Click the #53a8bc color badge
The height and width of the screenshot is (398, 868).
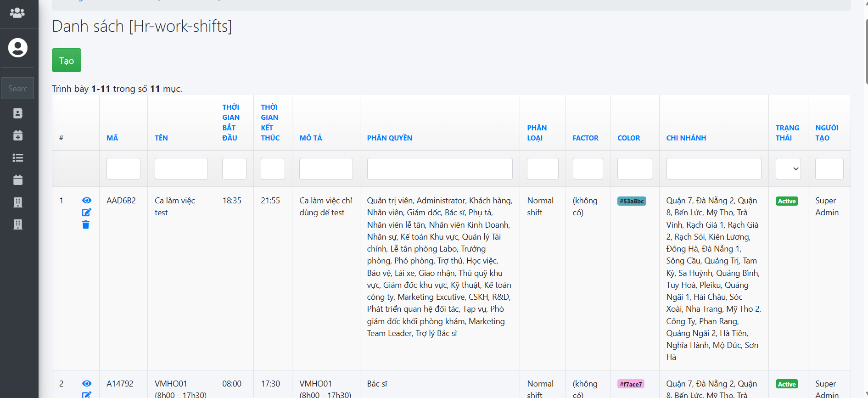pyautogui.click(x=632, y=201)
